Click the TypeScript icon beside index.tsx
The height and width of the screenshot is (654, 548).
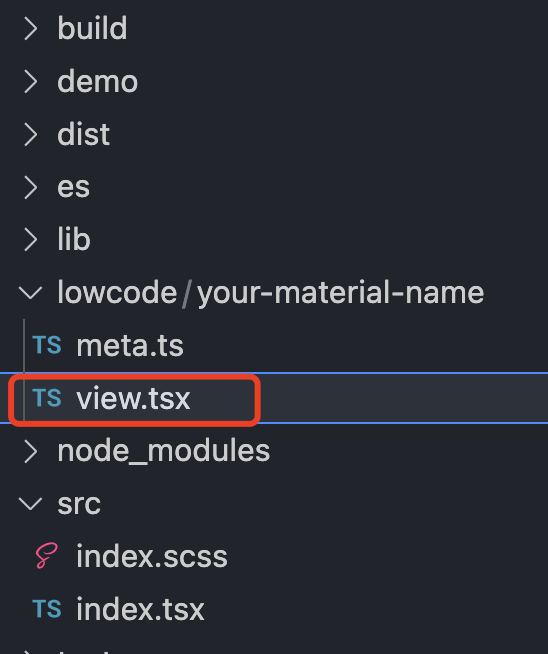point(47,609)
